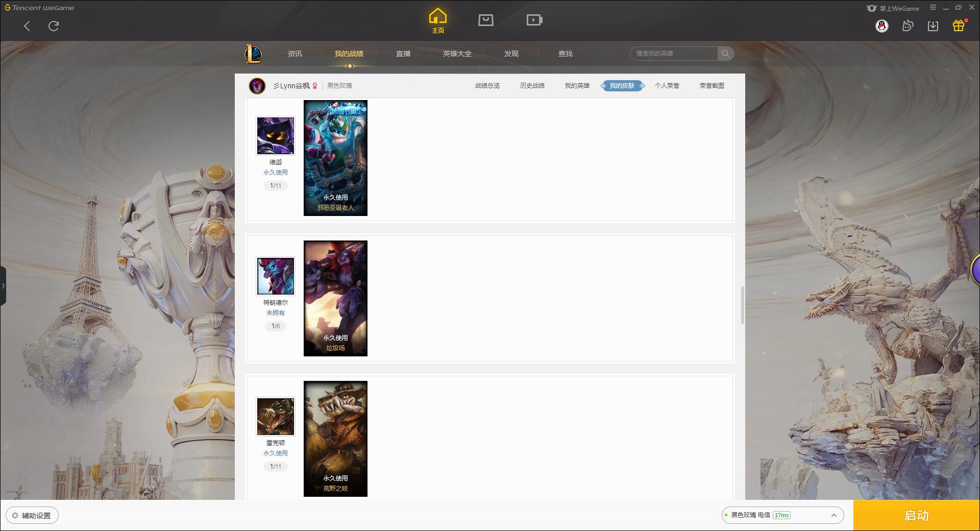Click the 维迦 champion portrait
The width and height of the screenshot is (980, 531).
coord(276,136)
